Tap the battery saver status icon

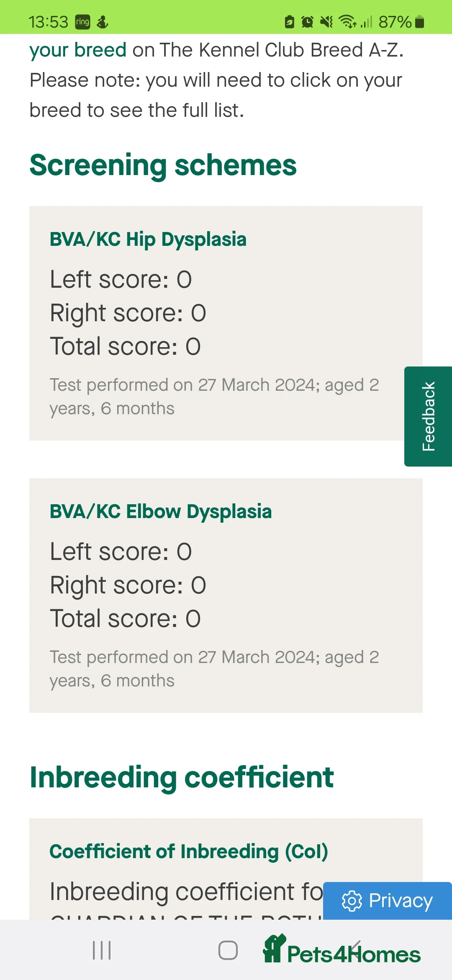pos(289,22)
